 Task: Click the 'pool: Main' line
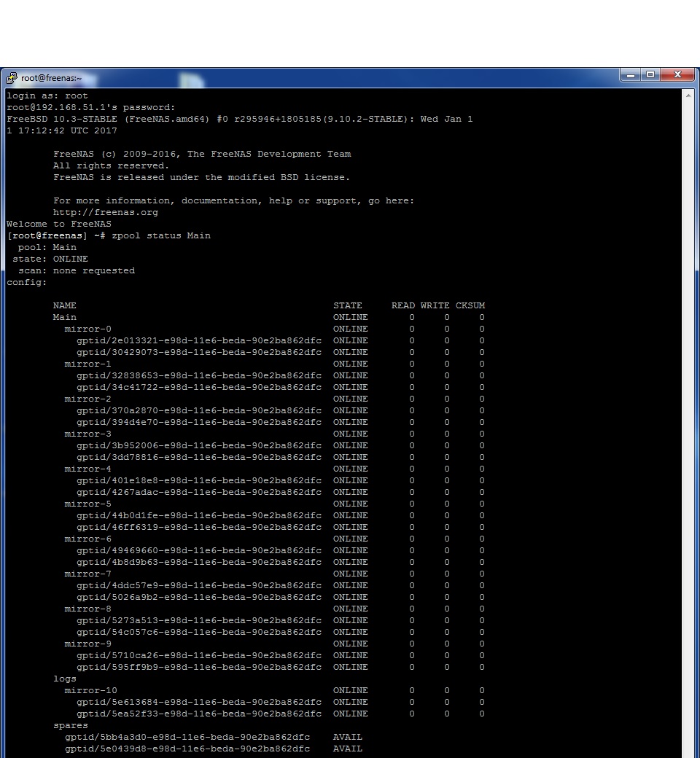click(47, 248)
